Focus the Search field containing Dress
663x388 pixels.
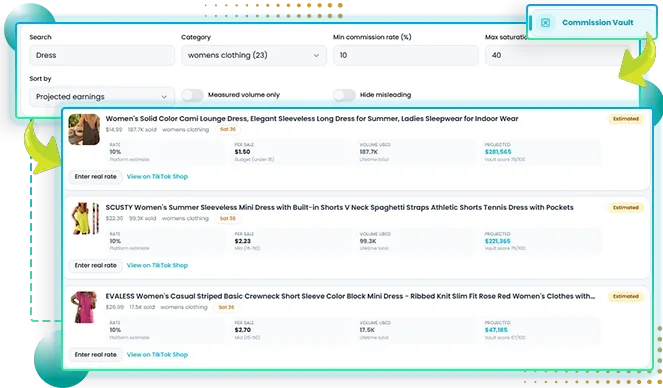(x=102, y=55)
